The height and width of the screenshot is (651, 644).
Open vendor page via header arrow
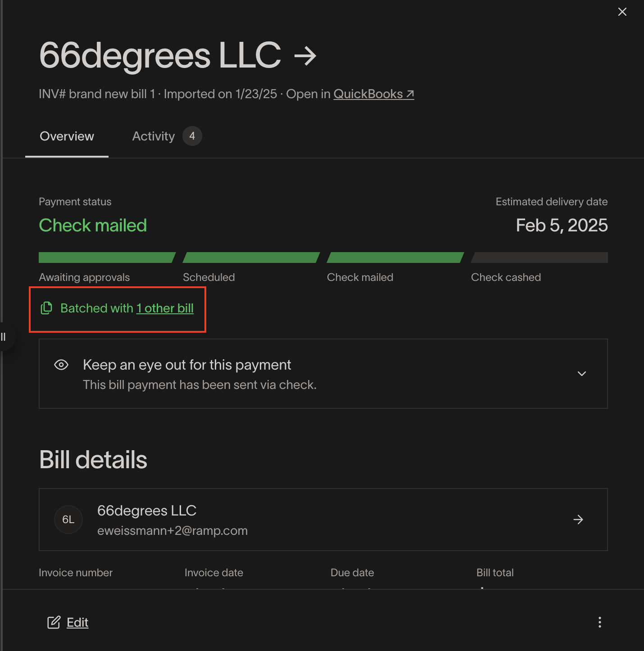(x=305, y=56)
